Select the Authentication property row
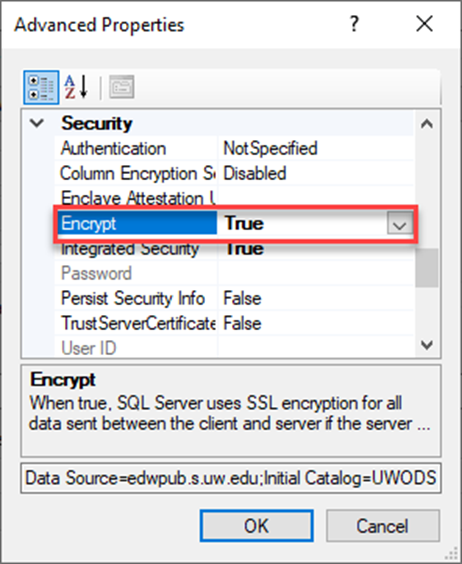 click(x=234, y=149)
